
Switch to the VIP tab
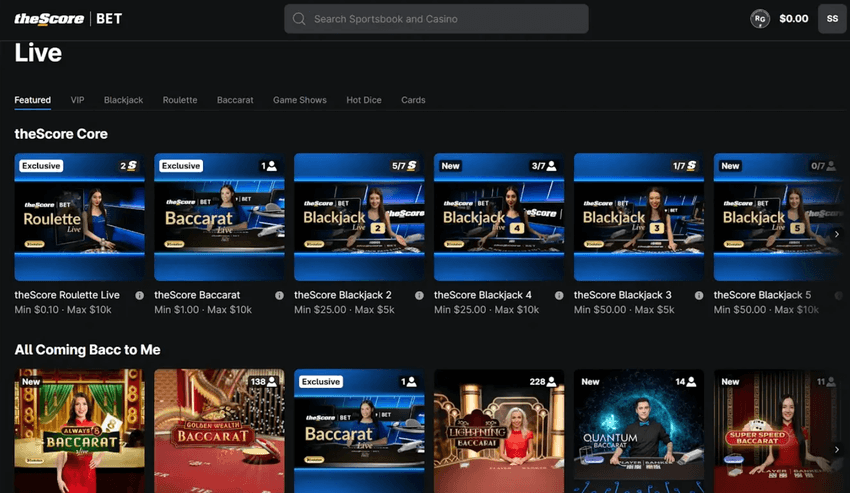click(x=78, y=100)
